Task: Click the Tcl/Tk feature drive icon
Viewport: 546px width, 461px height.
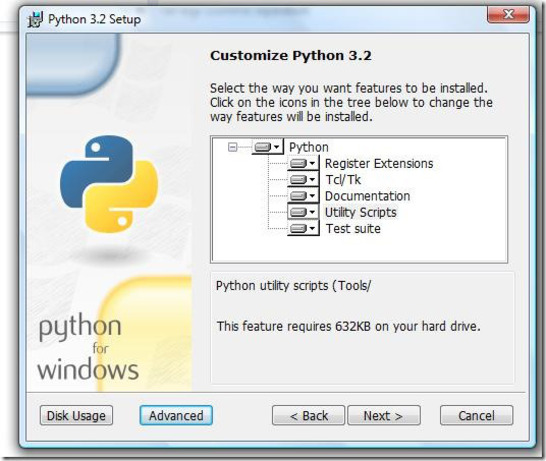Action: [298, 180]
